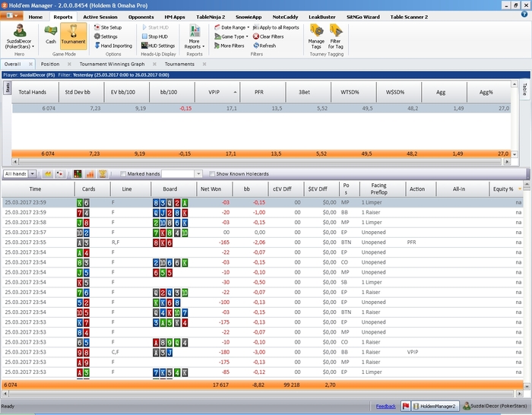Screen dimensions: 532x415
Task: Open the Date Range filter dropdown
Action: tap(232, 27)
